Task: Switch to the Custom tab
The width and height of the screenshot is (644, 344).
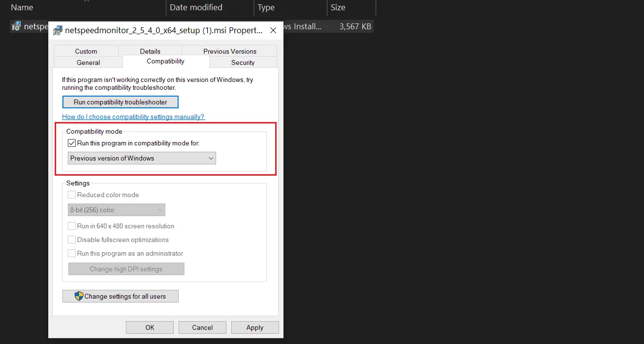Action: (86, 51)
